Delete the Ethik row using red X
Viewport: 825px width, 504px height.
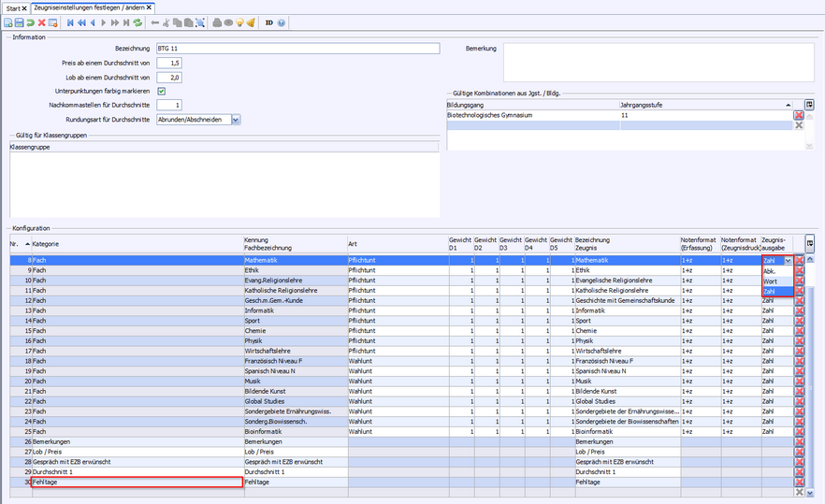(x=800, y=271)
